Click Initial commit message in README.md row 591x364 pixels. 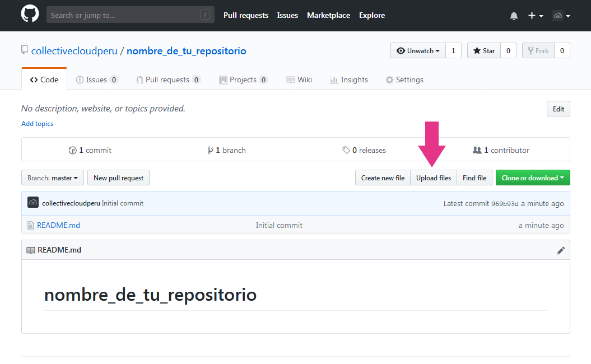(x=279, y=225)
